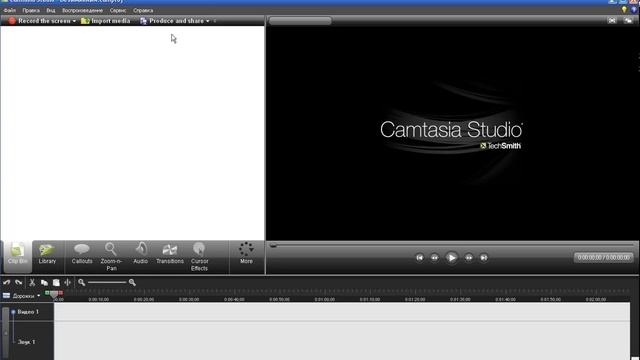Expand the Produce and share dropdown arrow
Image resolution: width=640 pixels, height=360 pixels.
207,21
